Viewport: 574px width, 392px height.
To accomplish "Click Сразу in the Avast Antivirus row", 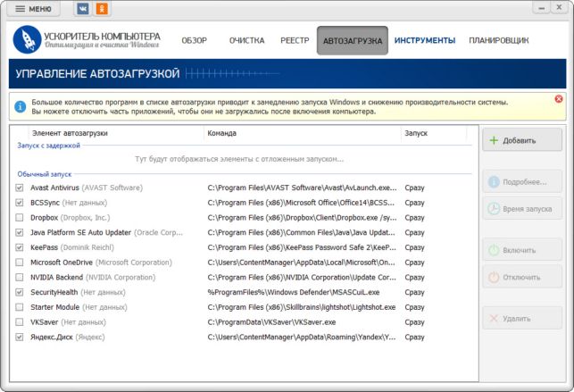I will [414, 188].
